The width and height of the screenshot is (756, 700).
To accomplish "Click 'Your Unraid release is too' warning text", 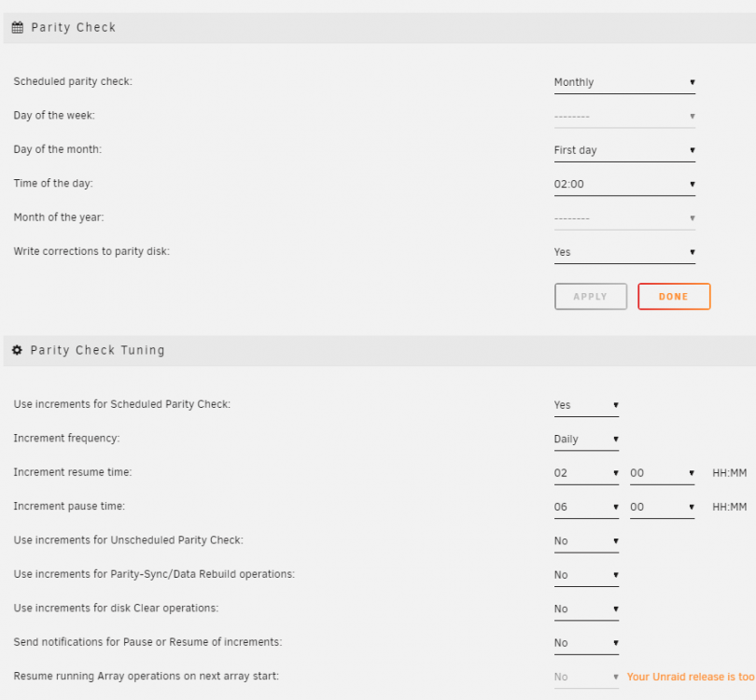I will [x=691, y=677].
